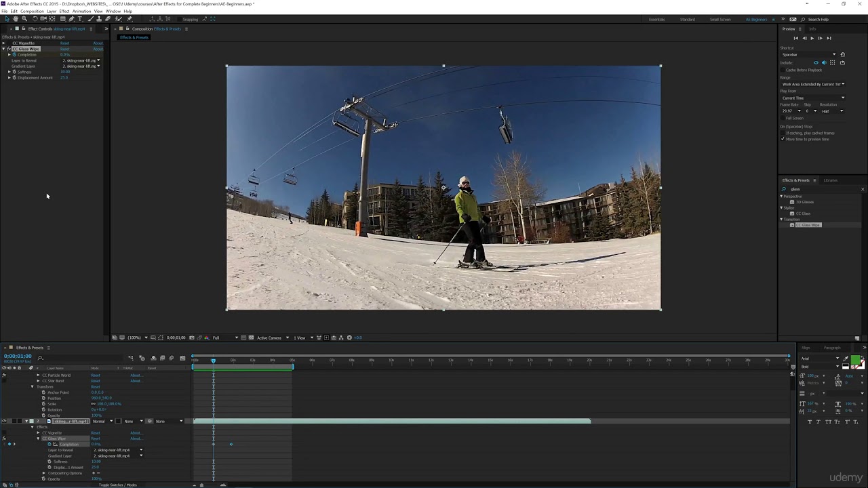
Task: Open the Animation menu
Action: (81, 11)
